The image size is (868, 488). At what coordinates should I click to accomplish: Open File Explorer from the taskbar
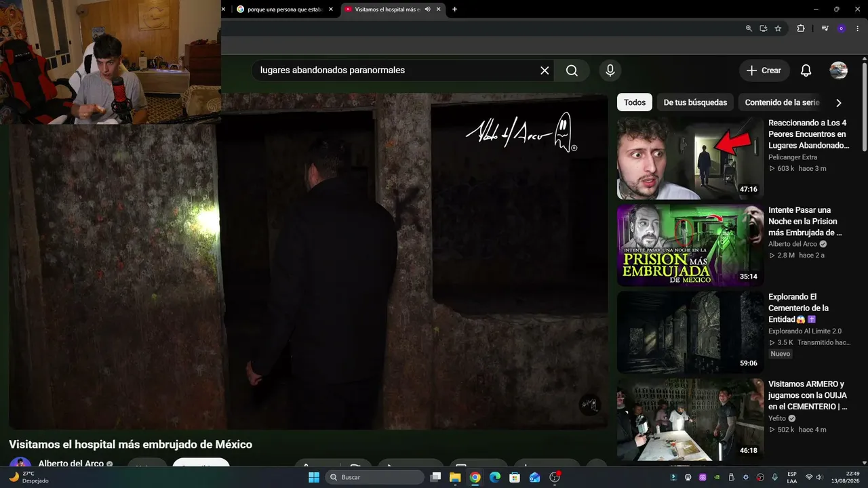pos(455,477)
